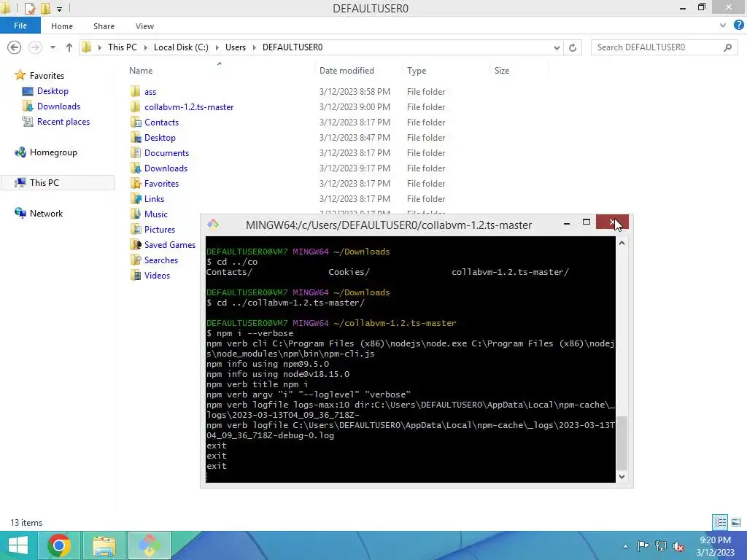Open Explorer help question mark icon
This screenshot has width=747, height=560.
(x=738, y=26)
